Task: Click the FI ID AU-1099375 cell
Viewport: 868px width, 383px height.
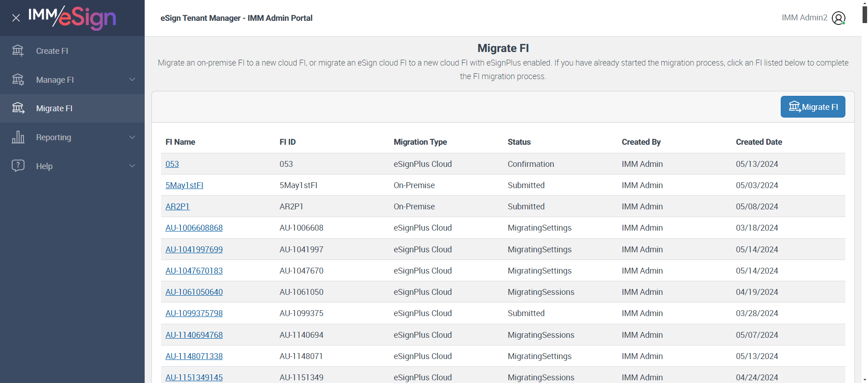Action: (302, 313)
